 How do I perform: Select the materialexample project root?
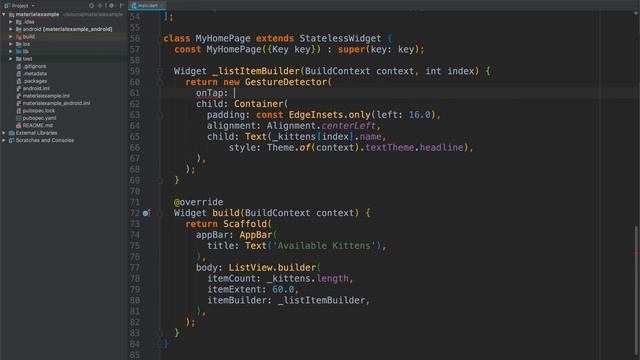[x=38, y=14]
